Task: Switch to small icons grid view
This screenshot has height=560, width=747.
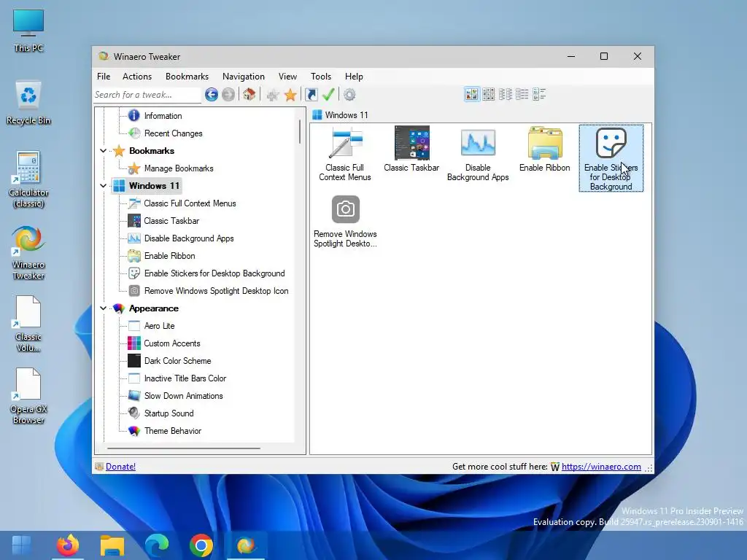Action: pos(488,94)
